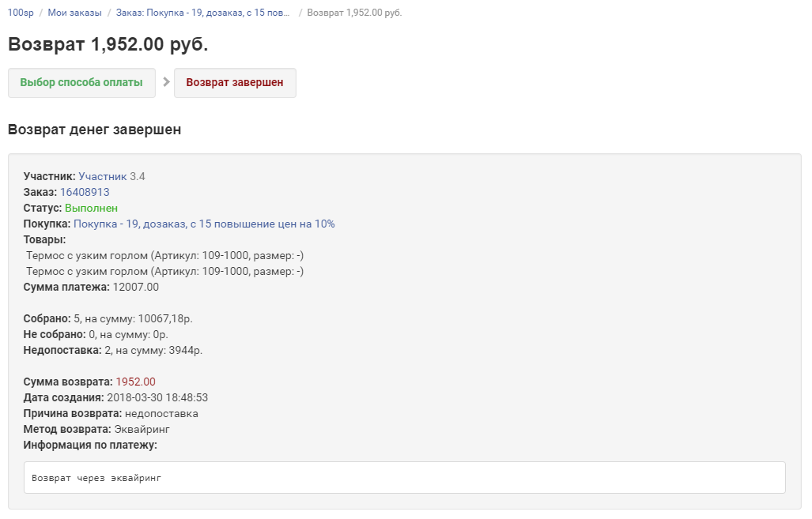
Task: Click the Возврат денег завершен heading
Action: pos(94,130)
